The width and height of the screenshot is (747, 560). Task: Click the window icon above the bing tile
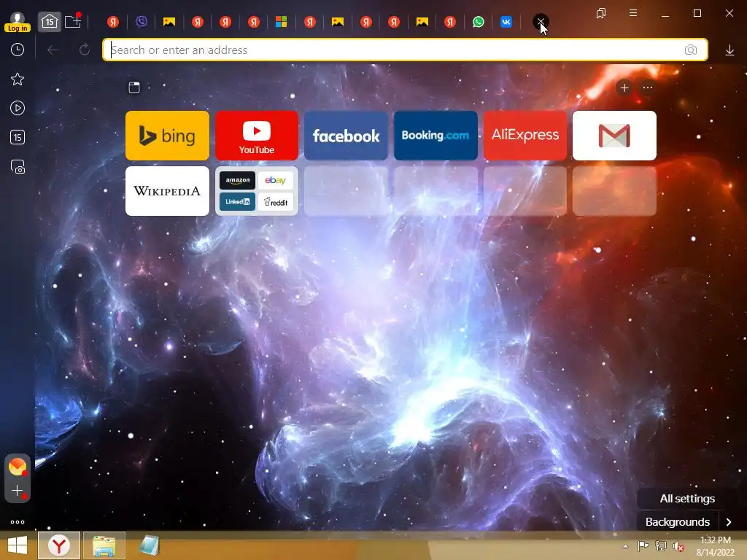point(134,87)
